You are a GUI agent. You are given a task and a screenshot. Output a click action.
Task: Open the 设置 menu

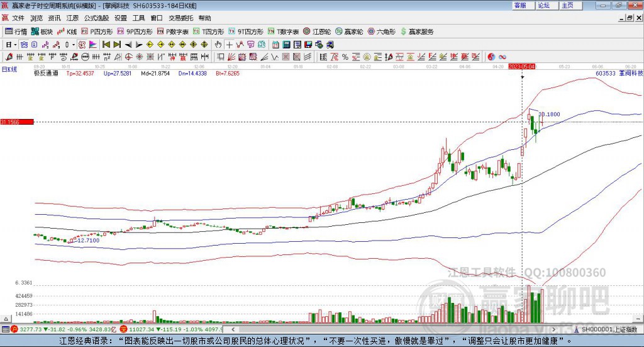(121, 18)
